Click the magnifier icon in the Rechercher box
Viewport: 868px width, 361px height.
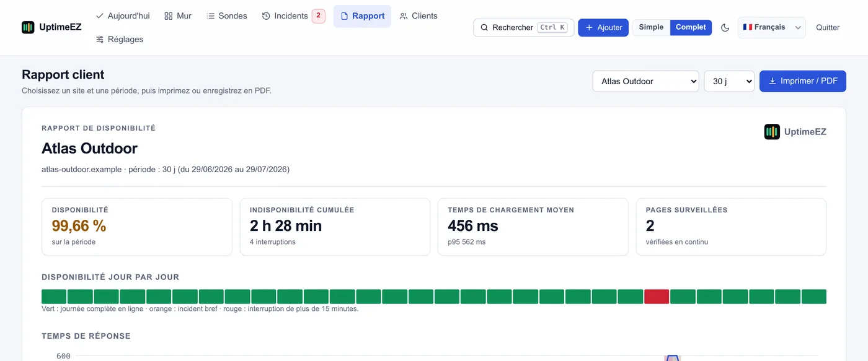[485, 28]
